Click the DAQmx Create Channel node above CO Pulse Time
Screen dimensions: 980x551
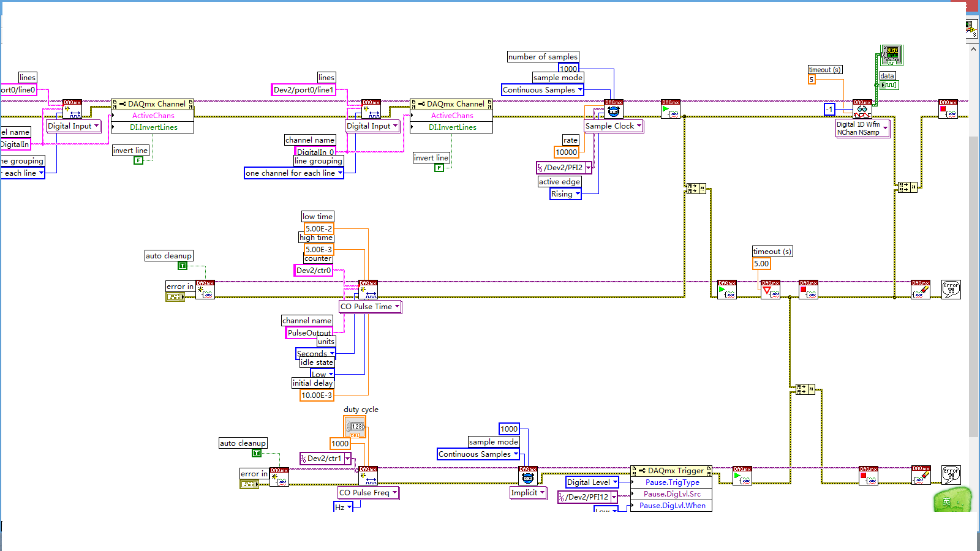368,290
